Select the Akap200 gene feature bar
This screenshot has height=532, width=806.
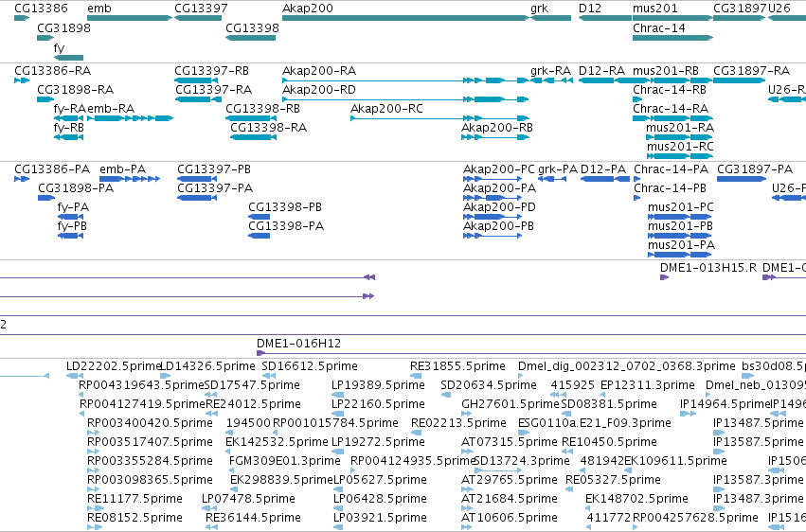(x=405, y=18)
